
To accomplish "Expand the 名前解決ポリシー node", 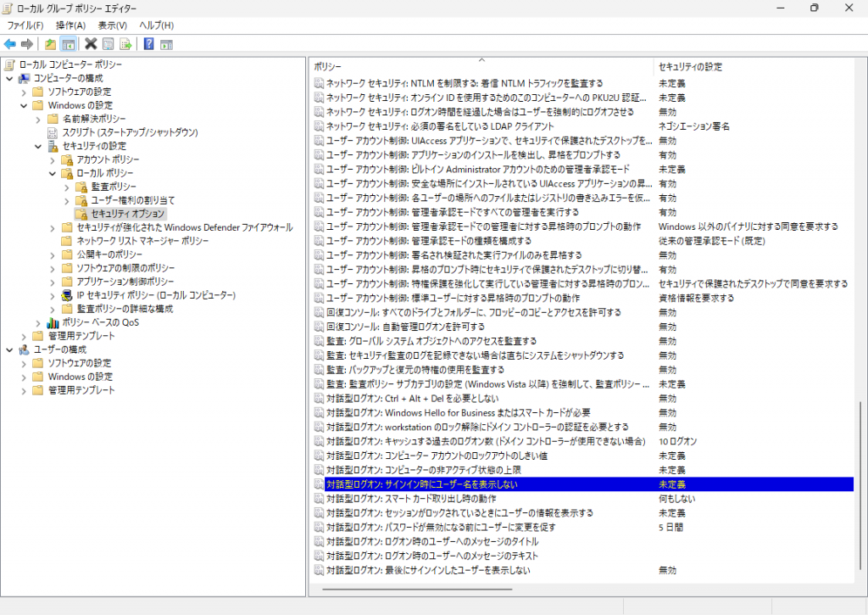I will (38, 119).
